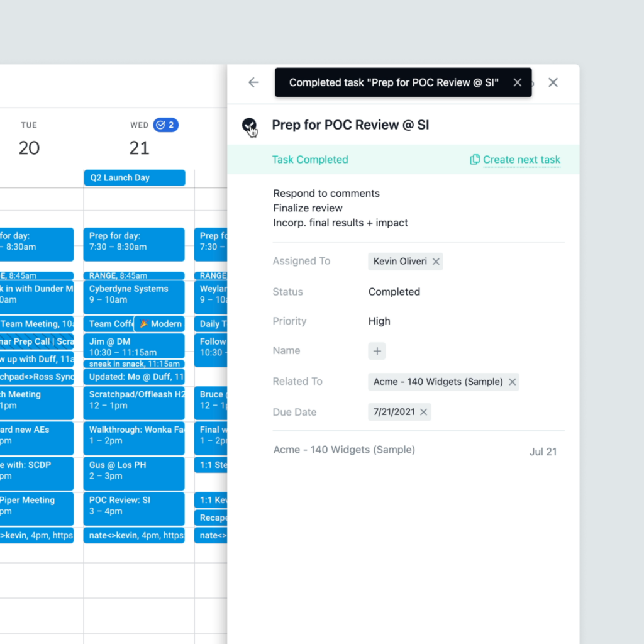
Task: Remove the Acme - 140 Widgets related item
Action: 513,382
